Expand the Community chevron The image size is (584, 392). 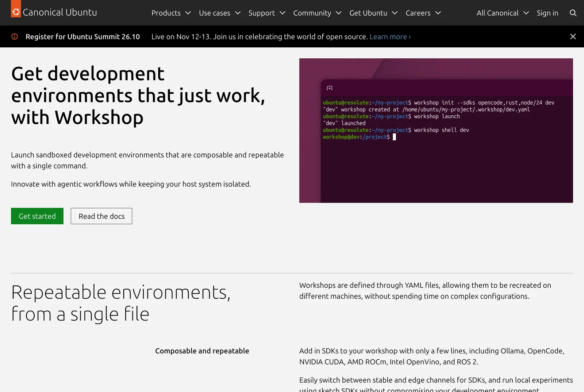point(338,13)
